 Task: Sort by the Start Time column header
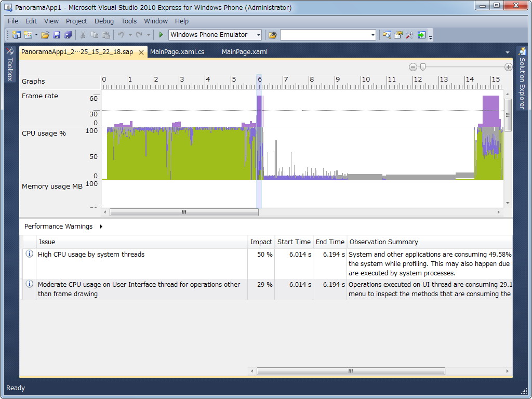coord(294,242)
